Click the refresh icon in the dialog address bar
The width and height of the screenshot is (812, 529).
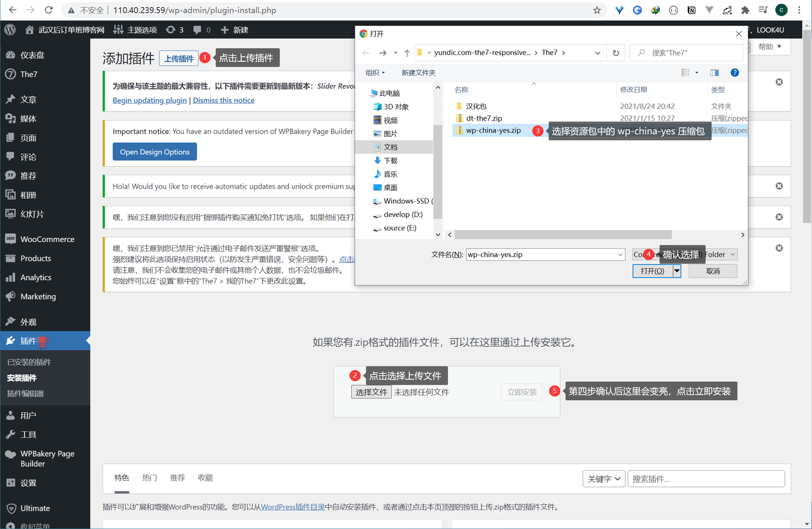(616, 52)
